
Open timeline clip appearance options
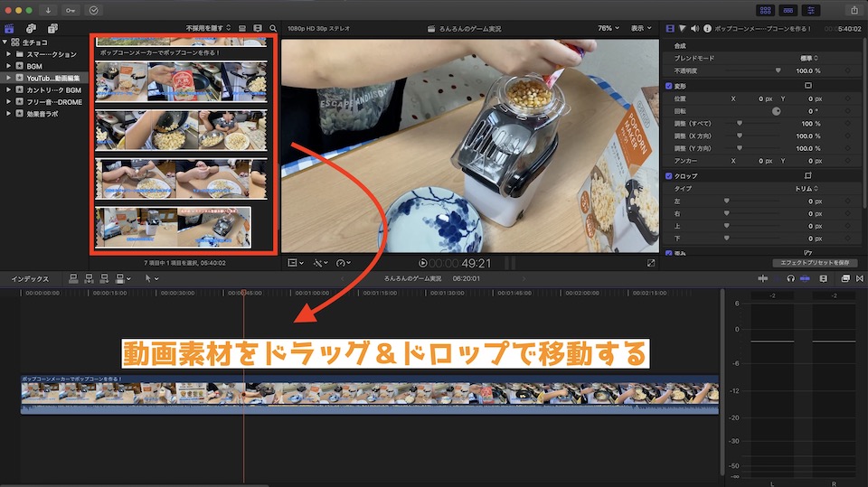823,279
